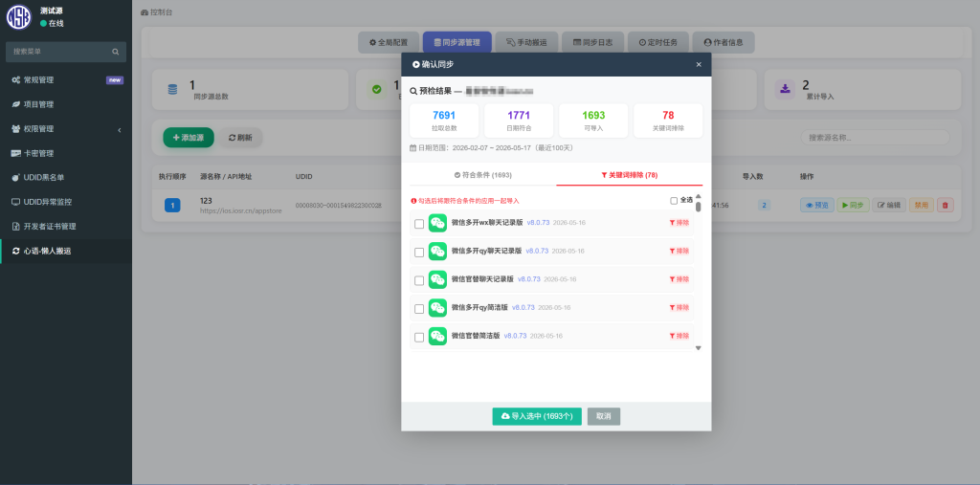Click the 预览 button for source 123

click(817, 205)
